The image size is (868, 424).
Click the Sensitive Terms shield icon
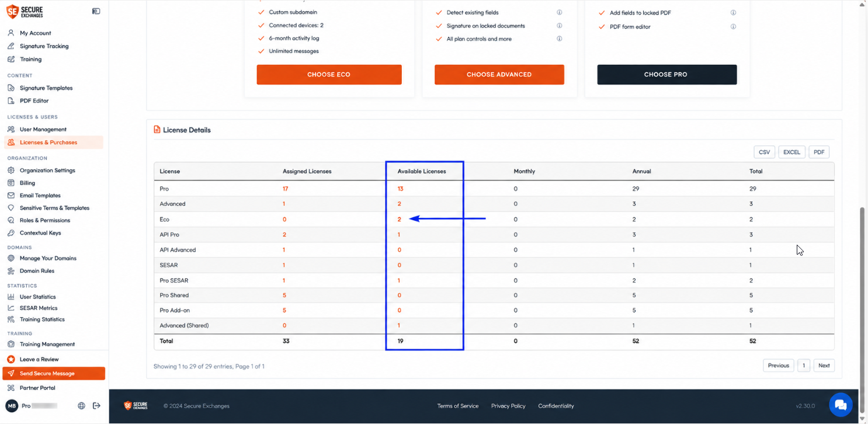[11, 208]
